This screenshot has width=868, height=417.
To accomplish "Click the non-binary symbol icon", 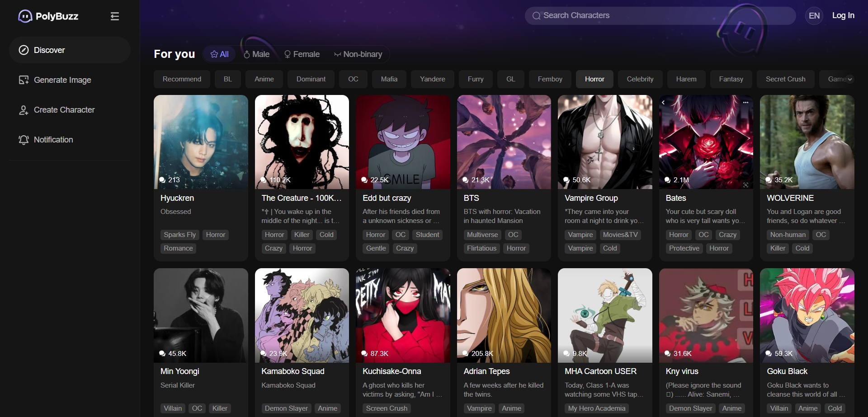I will pos(337,54).
